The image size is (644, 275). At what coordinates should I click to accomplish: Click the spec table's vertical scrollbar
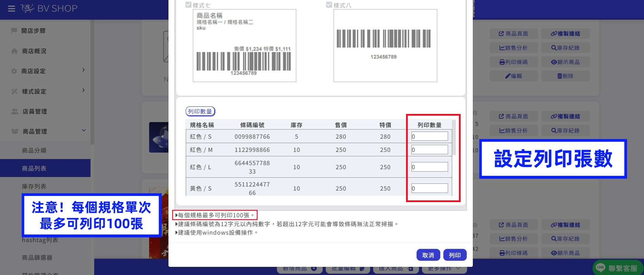[454, 137]
